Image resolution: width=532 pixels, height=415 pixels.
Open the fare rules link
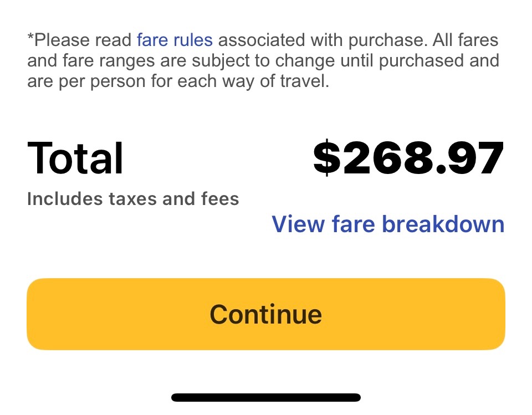[175, 40]
